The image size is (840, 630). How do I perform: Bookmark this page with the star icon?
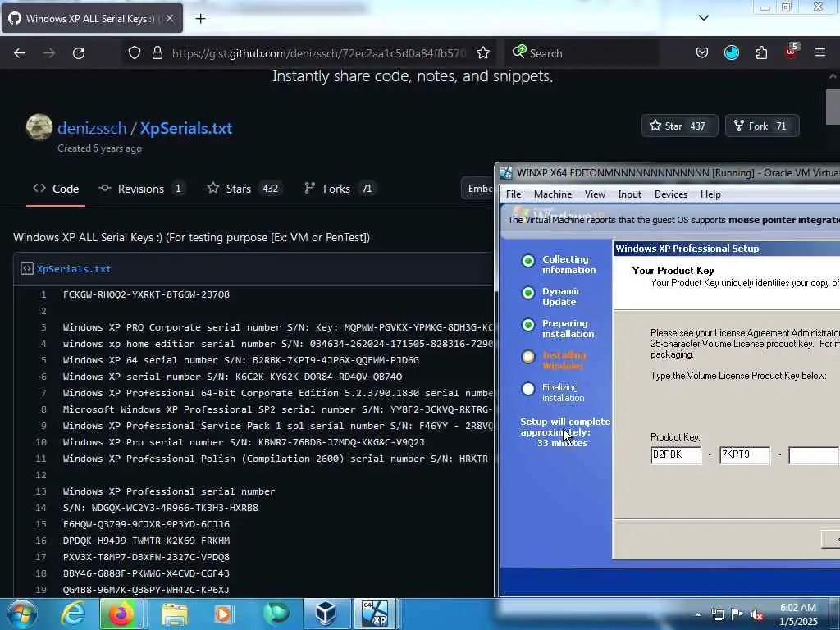[x=483, y=52]
